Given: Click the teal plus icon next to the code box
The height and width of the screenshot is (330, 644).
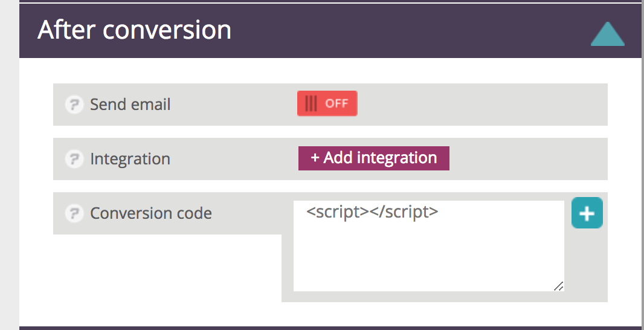Looking at the screenshot, I should (587, 214).
